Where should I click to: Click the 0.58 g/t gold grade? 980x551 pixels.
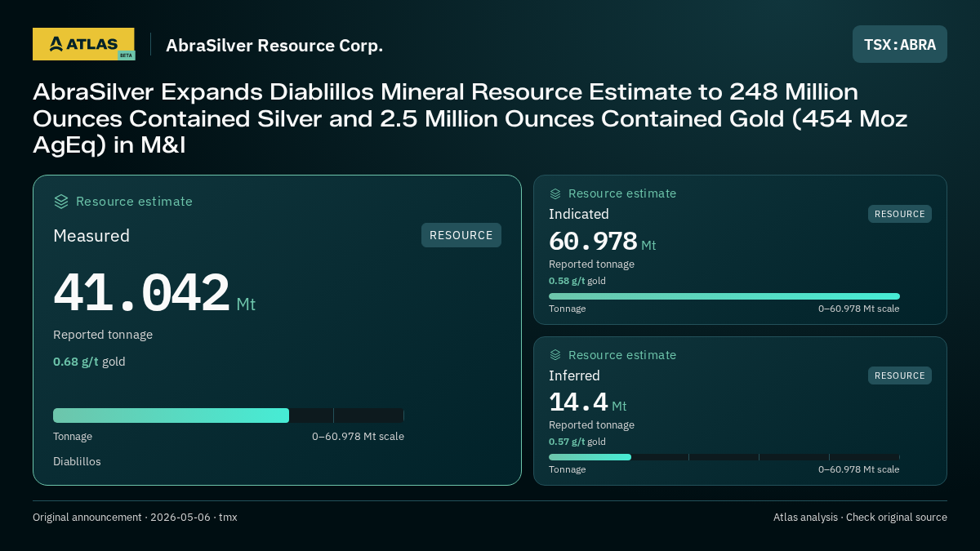point(577,281)
